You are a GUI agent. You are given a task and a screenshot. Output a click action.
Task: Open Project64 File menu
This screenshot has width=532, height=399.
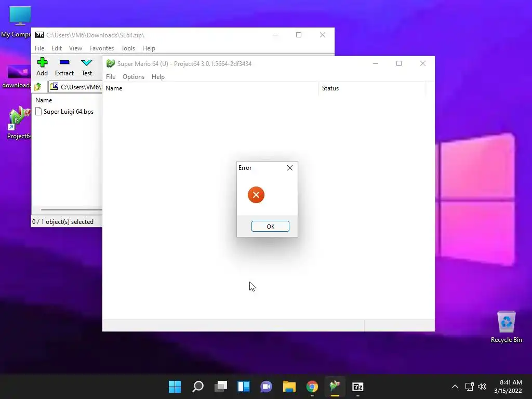point(111,77)
